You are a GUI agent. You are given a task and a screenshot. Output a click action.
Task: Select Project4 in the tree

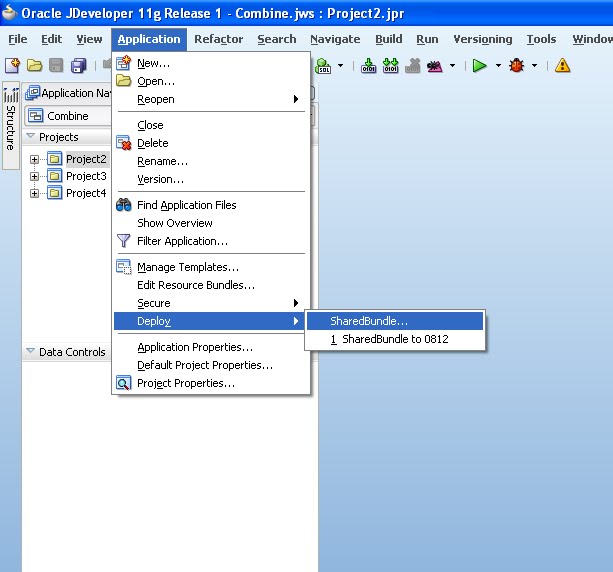click(86, 193)
